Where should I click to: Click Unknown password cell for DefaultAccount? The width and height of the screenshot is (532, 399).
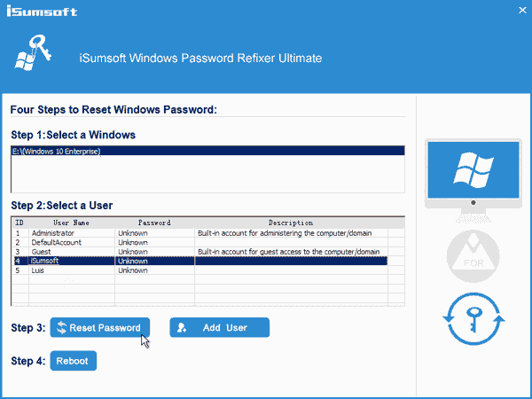coord(154,242)
